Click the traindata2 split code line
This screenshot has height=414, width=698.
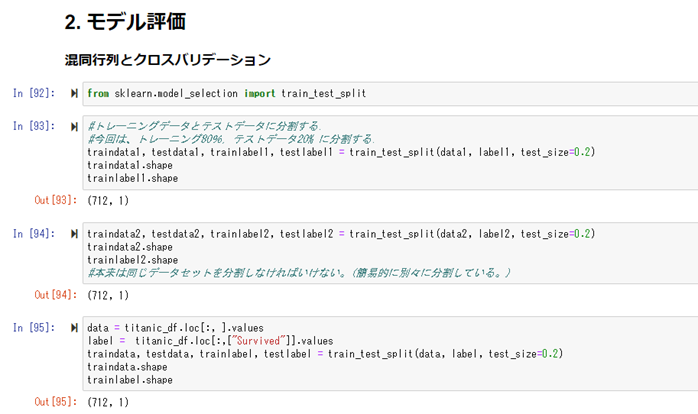pos(341,234)
